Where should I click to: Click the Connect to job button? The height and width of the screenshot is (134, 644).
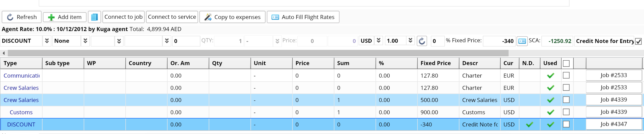pyautogui.click(x=123, y=17)
